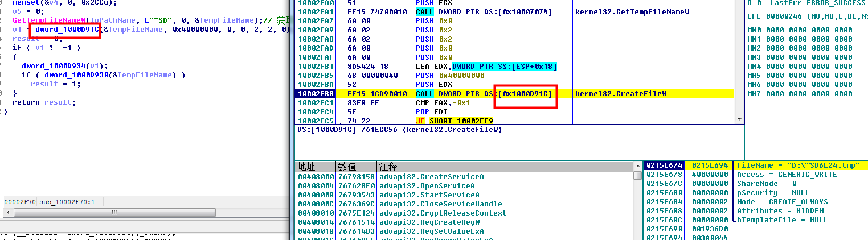Select advapi32.StartServiceA dump row
868x240 pixels.
[464, 195]
